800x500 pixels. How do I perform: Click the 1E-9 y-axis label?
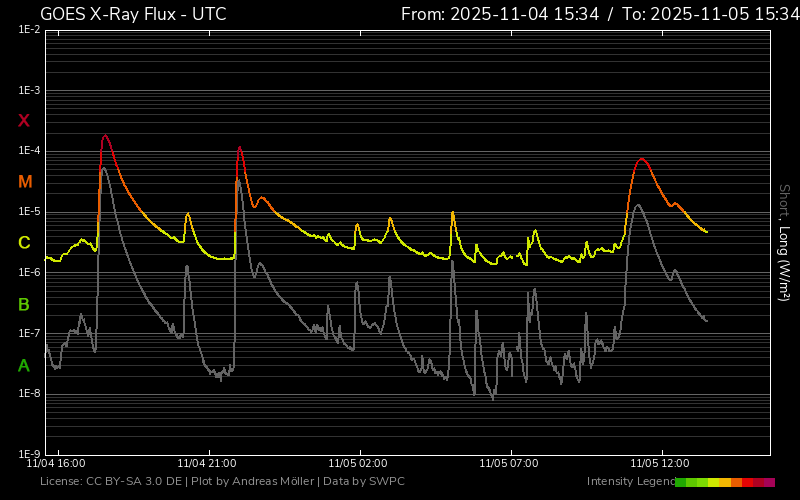29,454
